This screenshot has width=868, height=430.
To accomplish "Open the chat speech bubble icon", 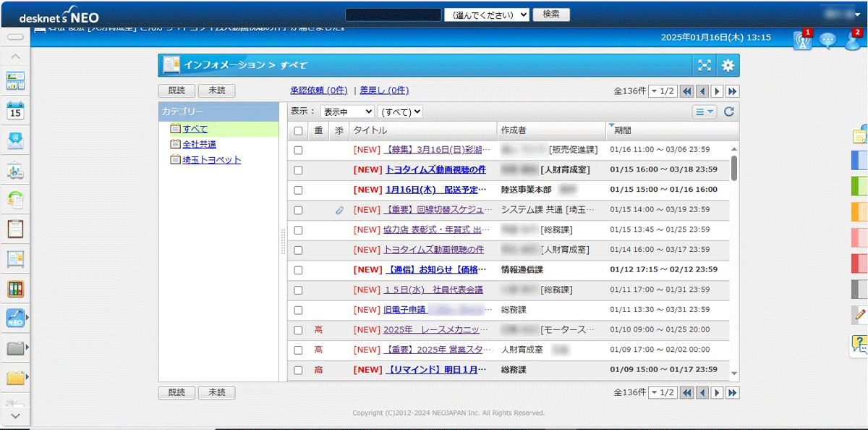I will [x=827, y=41].
